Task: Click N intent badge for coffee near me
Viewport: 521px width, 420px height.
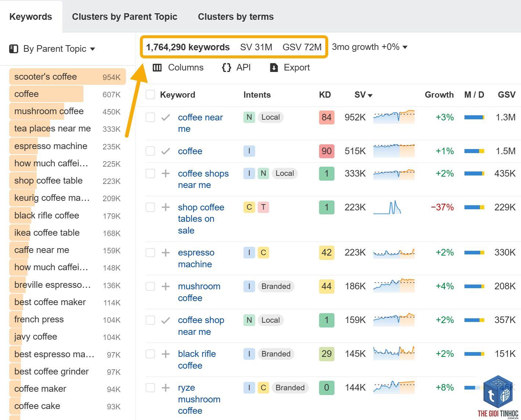Action: pos(249,117)
